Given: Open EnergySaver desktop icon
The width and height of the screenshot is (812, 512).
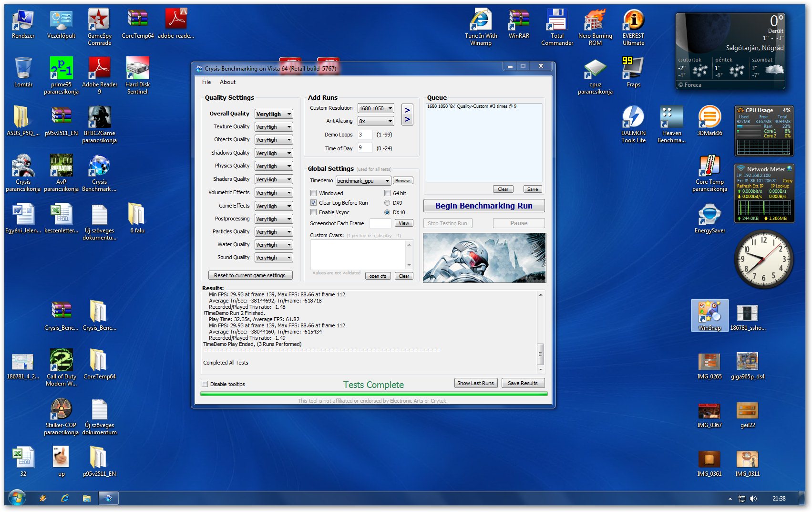Looking at the screenshot, I should point(709,218).
